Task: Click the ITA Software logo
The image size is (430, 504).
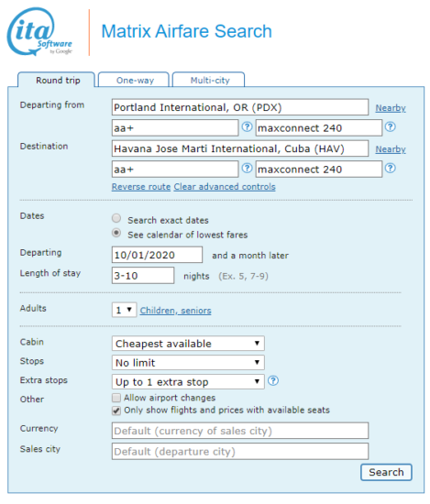Action: (39, 31)
